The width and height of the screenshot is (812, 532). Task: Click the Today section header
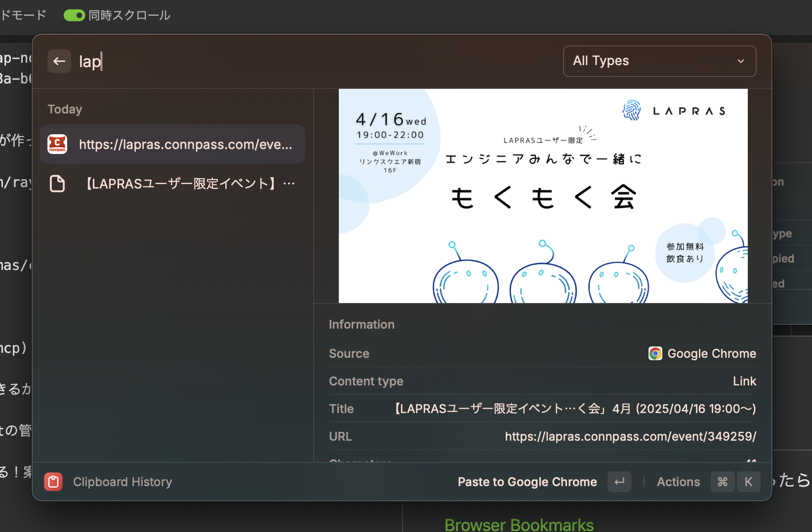65,109
